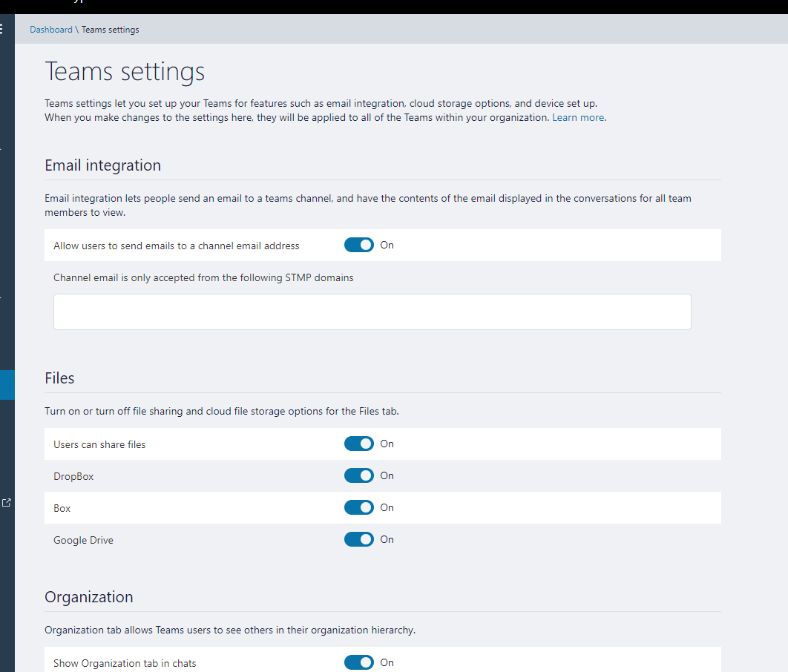Disable Show Organization tab in chats toggle
788x672 pixels.
pyautogui.click(x=359, y=662)
